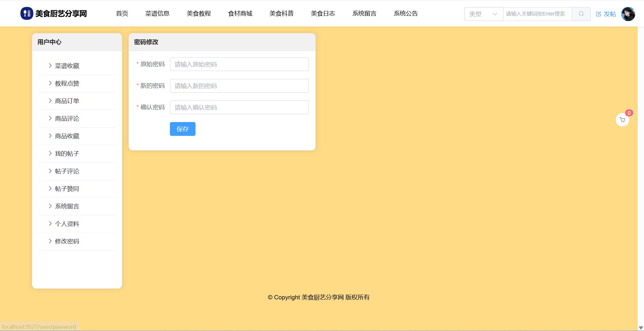Click the user avatar picture
This screenshot has width=644, height=331.
(x=628, y=14)
